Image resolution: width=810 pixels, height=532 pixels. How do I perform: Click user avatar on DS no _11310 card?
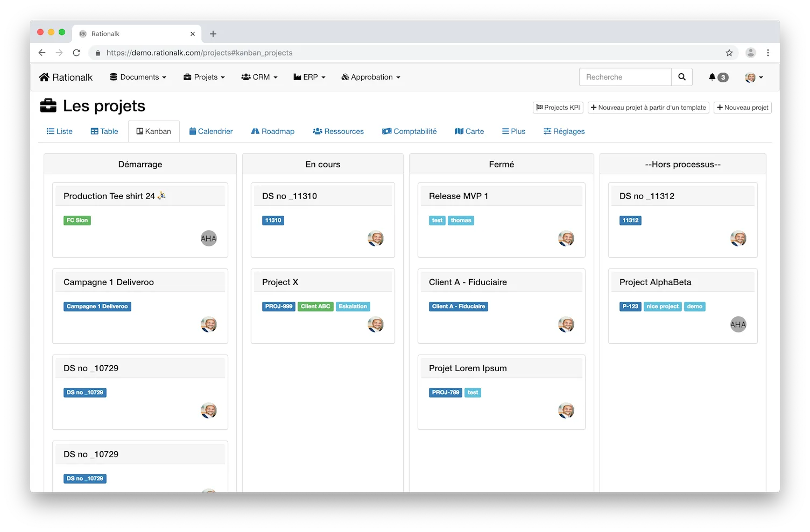tap(376, 238)
